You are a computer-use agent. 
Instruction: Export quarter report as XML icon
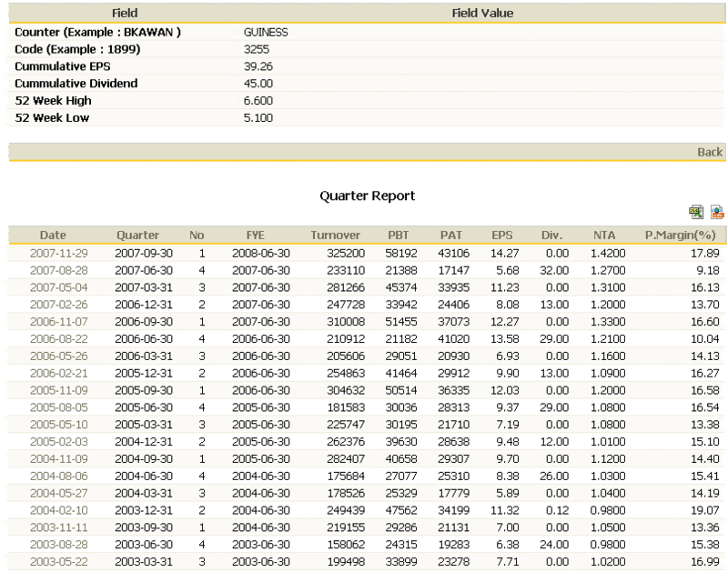(717, 213)
